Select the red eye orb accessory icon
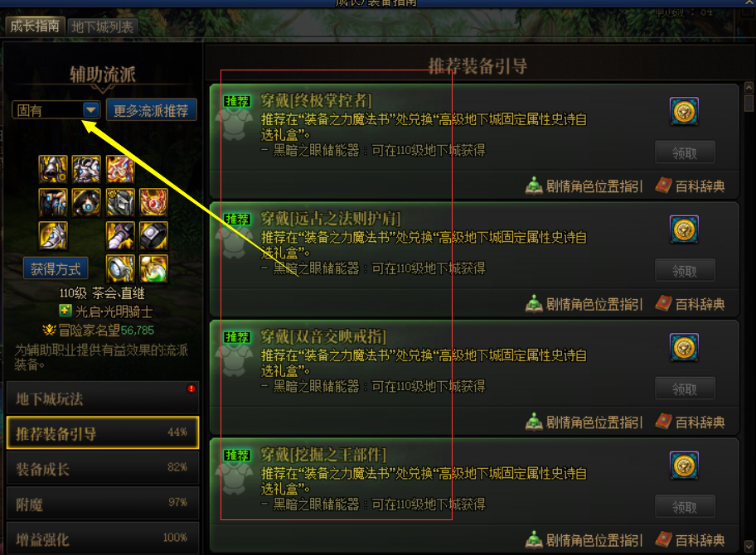 tap(154, 202)
